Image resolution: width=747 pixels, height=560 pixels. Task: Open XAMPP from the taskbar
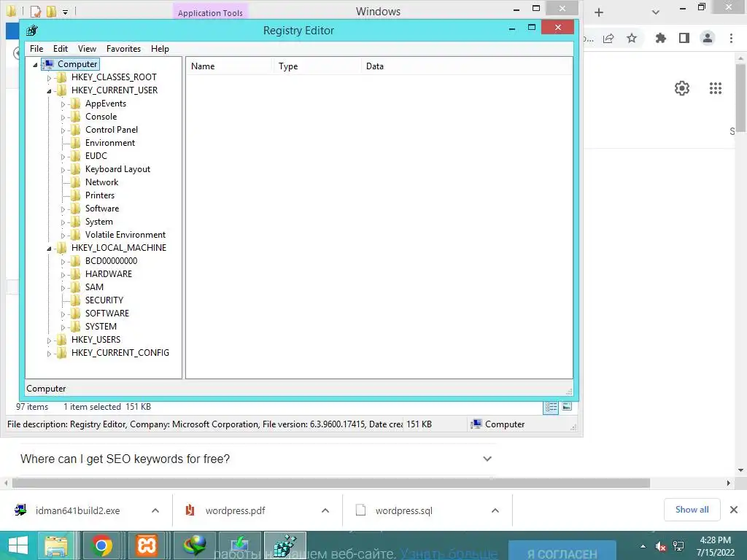pyautogui.click(x=147, y=545)
